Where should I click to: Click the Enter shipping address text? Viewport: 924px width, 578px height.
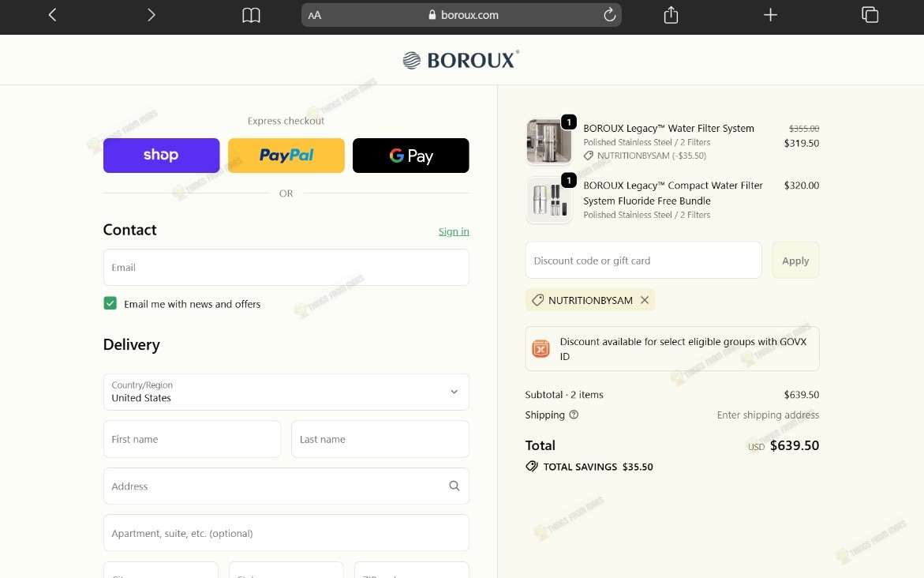pyautogui.click(x=768, y=415)
